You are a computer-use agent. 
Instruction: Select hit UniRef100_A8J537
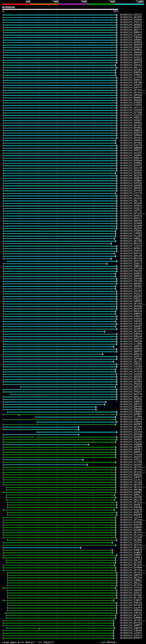tap(131, 17)
